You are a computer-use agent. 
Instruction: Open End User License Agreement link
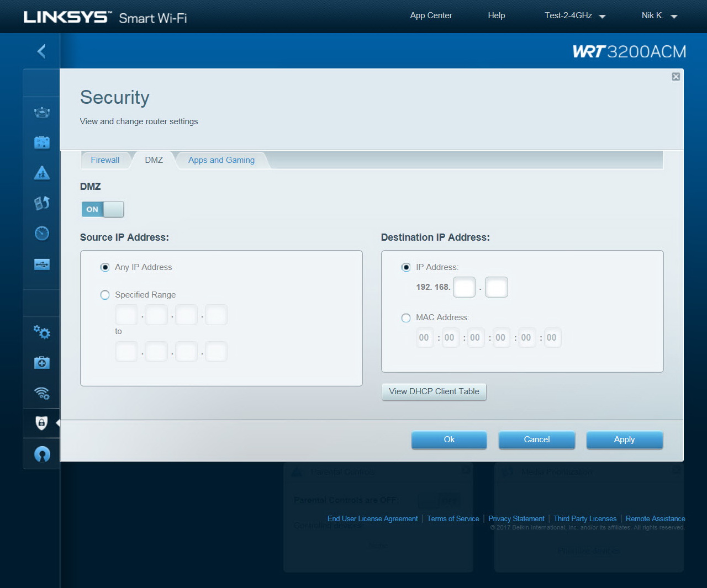pos(372,518)
